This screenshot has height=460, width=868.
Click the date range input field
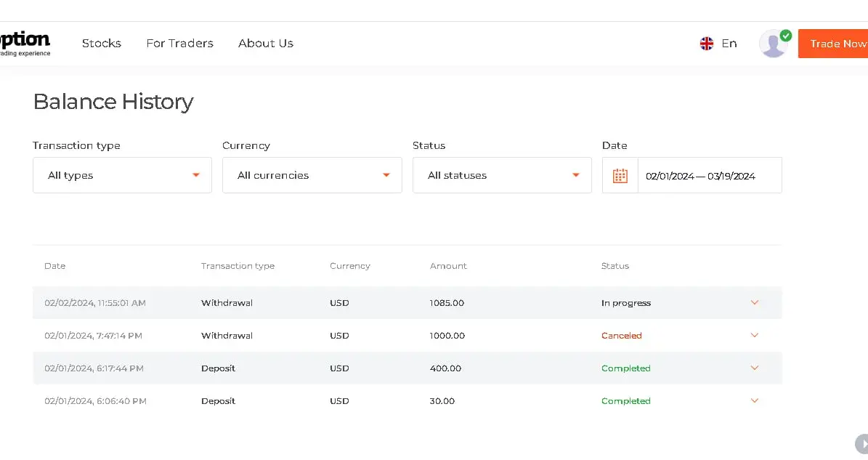tap(709, 175)
